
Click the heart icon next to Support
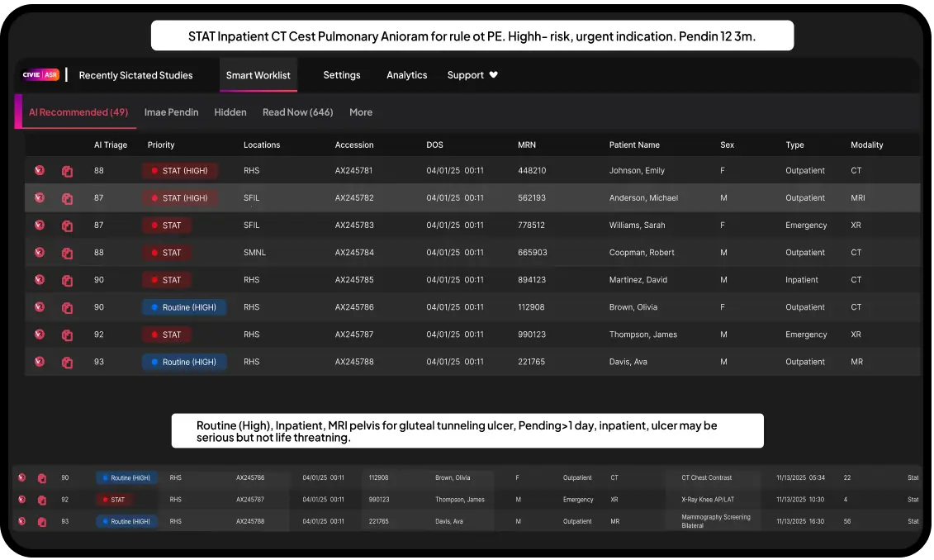tap(494, 74)
